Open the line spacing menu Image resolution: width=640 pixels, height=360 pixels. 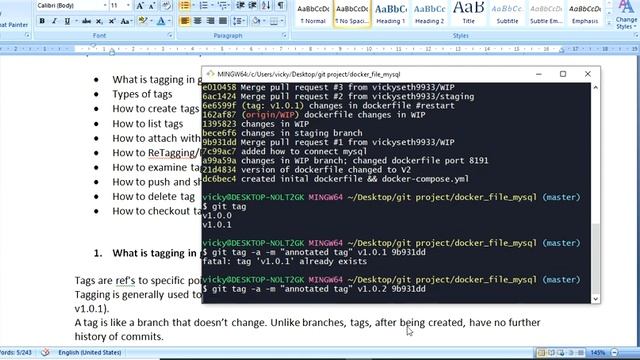[x=238, y=21]
